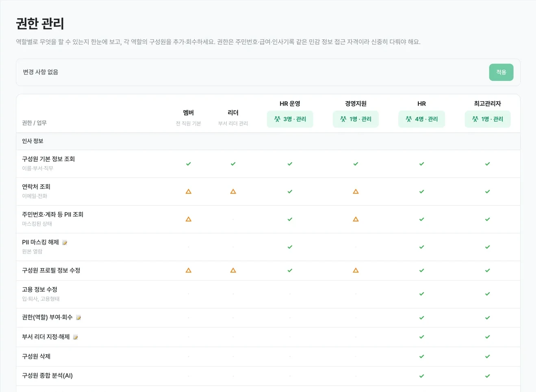Click 경영지원 warning triangle for PII 조회 row
Viewport: 536px width, 392px height.
356,219
